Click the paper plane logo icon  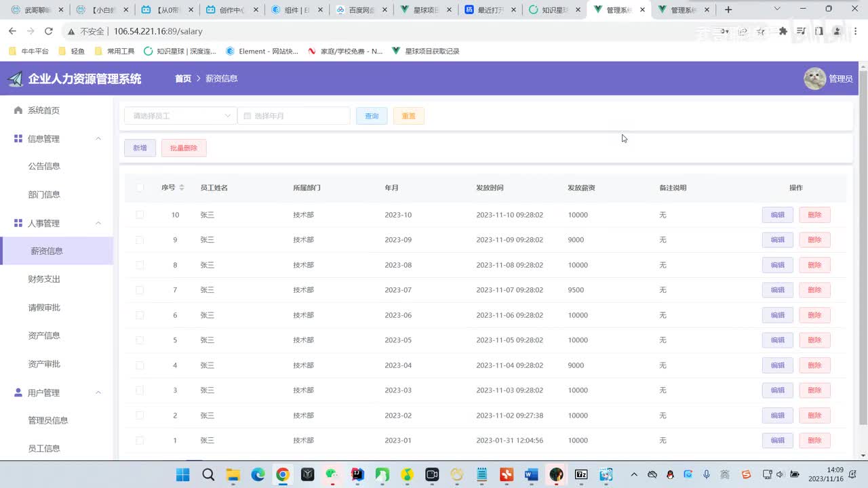(15, 79)
